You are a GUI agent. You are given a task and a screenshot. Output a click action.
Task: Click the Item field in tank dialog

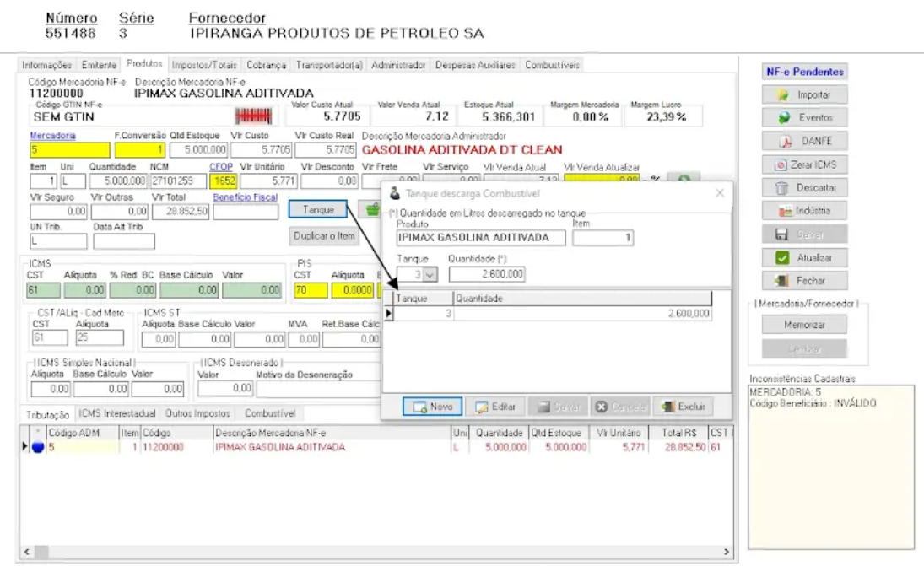tap(602, 238)
